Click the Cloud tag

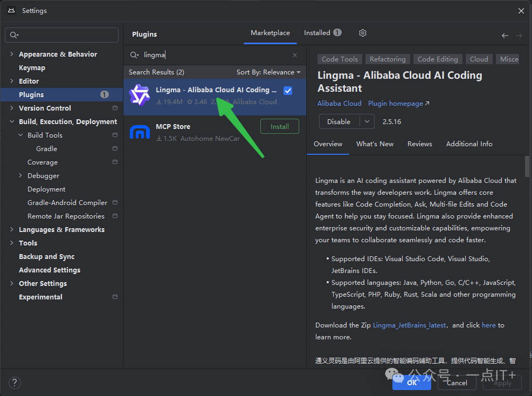tap(479, 59)
